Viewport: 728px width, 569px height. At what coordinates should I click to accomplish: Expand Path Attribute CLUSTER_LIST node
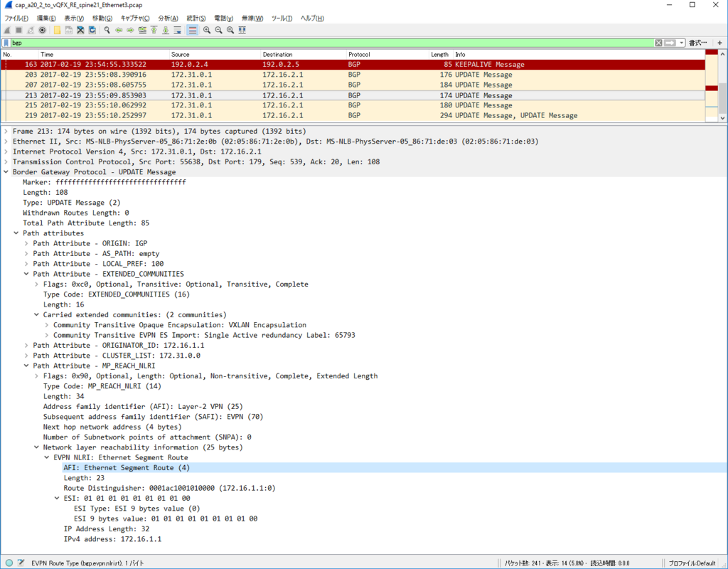26,356
